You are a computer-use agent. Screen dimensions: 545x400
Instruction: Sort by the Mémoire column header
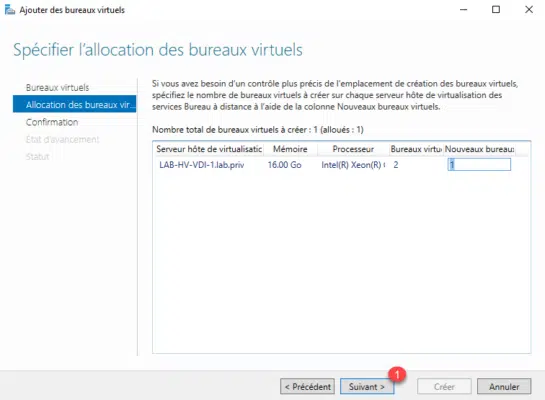click(290, 149)
